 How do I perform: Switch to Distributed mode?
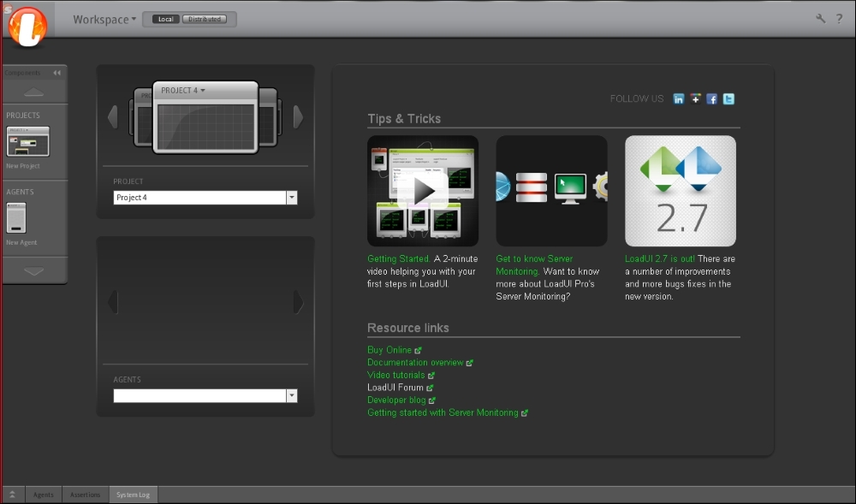coord(205,19)
